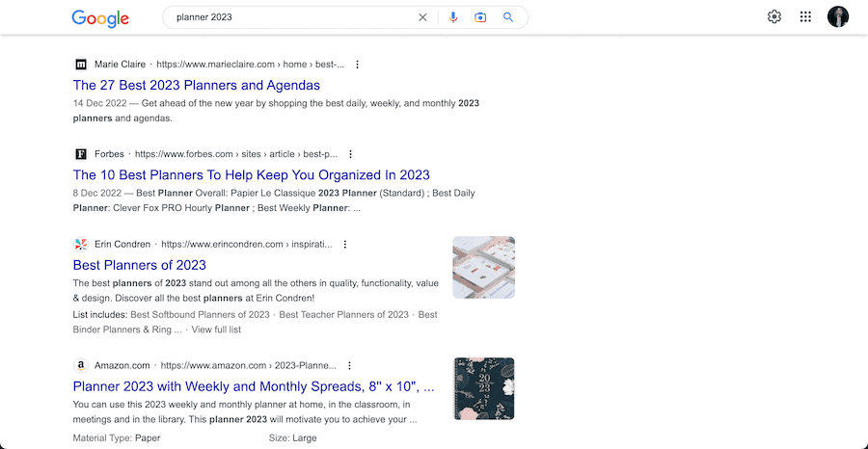
Task: Click Best Teacher Planners of 2023
Action: (x=343, y=315)
